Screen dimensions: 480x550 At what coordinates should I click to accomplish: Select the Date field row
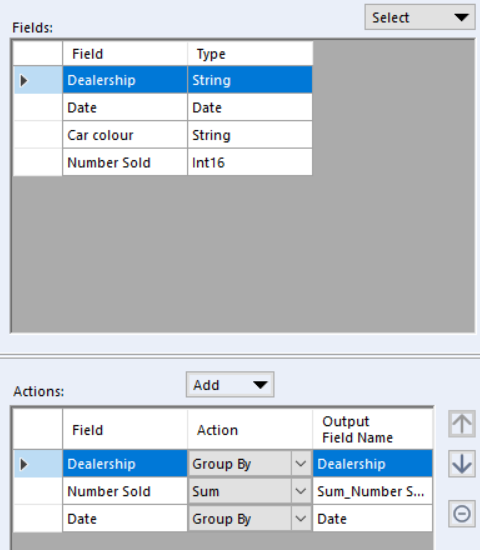pyautogui.click(x=163, y=108)
